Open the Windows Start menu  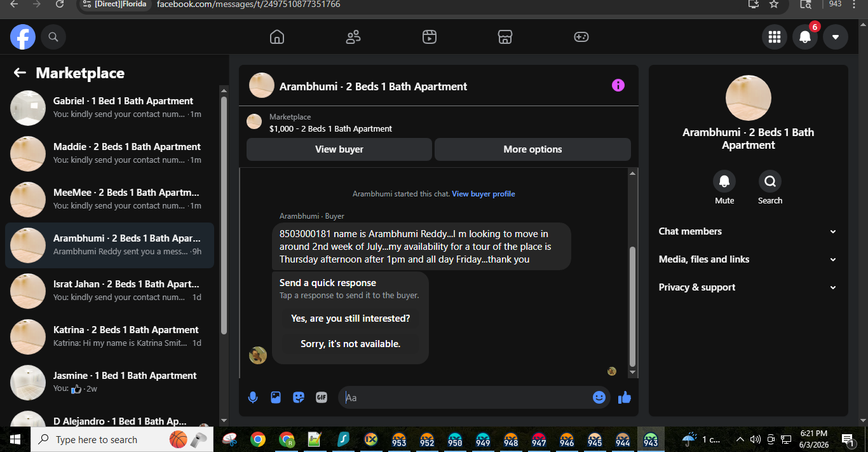pos(15,439)
